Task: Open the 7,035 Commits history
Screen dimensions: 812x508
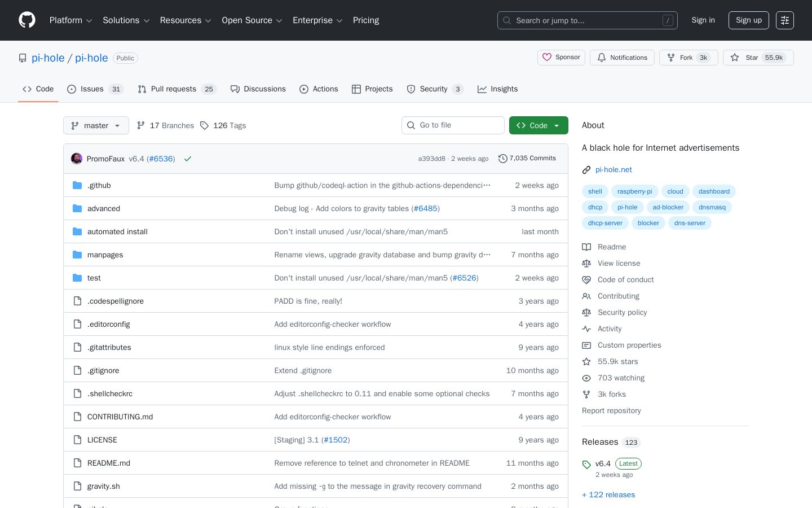Action: tap(527, 159)
